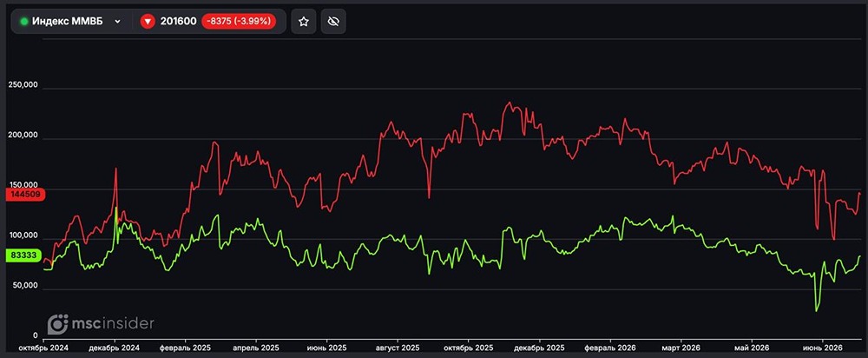The width and height of the screenshot is (868, 358).
Task: Click the 100,000 axis label
Action: pos(23,236)
